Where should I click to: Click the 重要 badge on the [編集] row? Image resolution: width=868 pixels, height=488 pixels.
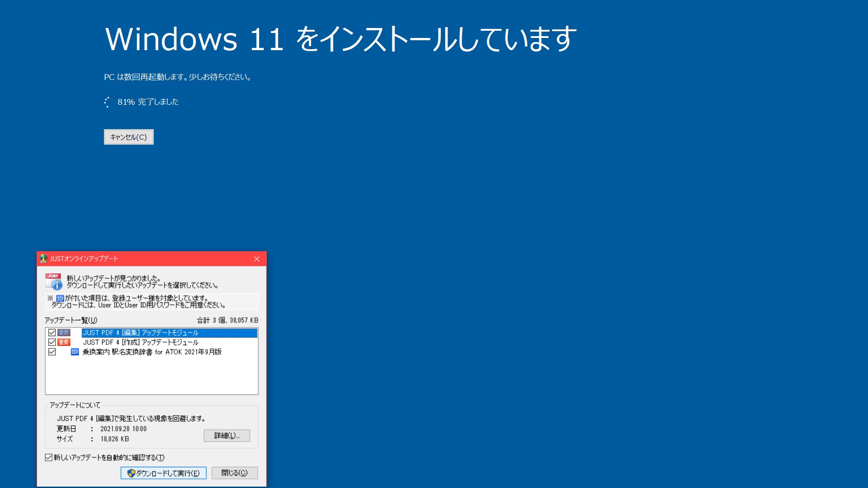click(x=64, y=333)
